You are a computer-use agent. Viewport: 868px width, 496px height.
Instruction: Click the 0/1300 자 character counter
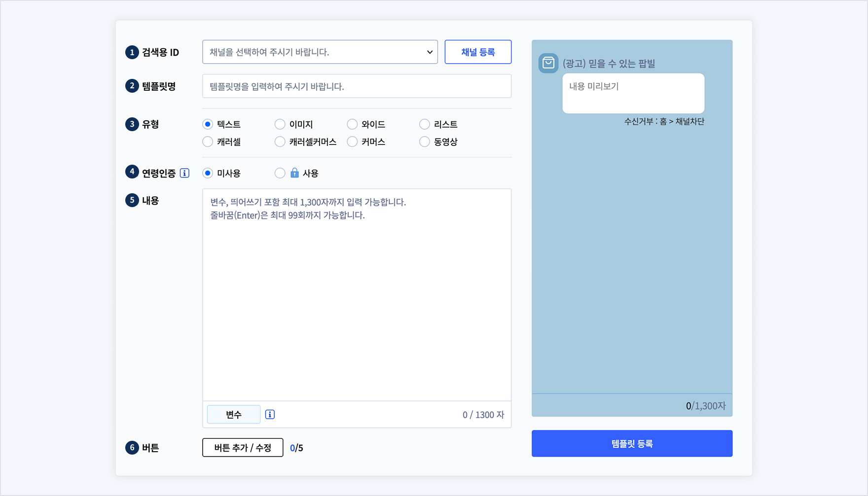coord(484,415)
